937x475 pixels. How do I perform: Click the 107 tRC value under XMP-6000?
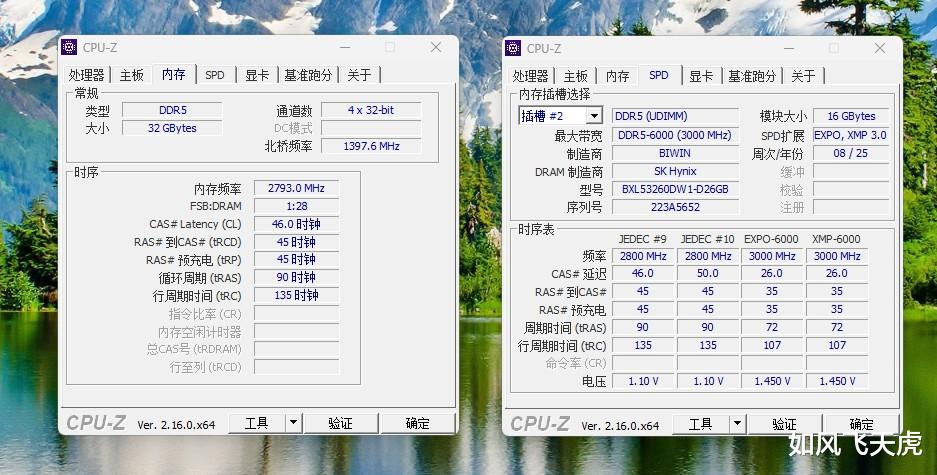[837, 345]
